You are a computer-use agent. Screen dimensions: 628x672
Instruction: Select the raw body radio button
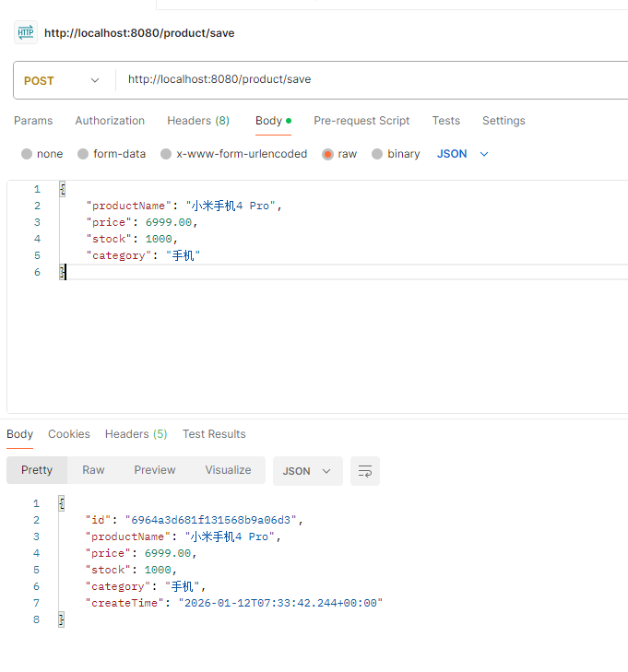coord(327,154)
